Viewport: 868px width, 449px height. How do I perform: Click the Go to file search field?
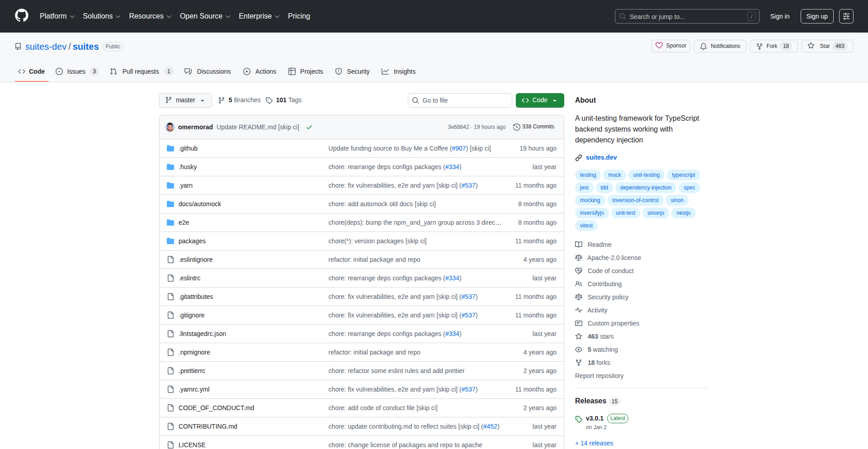coord(459,100)
